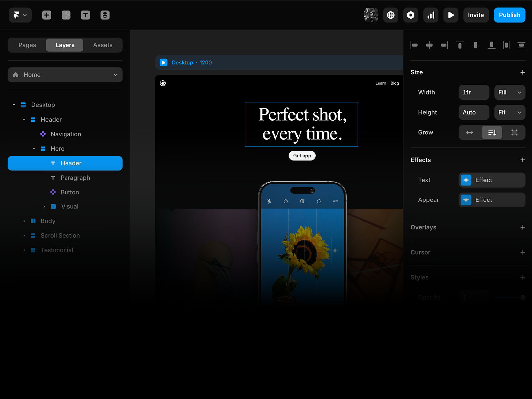
Task: Collapse the Desktop layer arrow
Action: 14,105
